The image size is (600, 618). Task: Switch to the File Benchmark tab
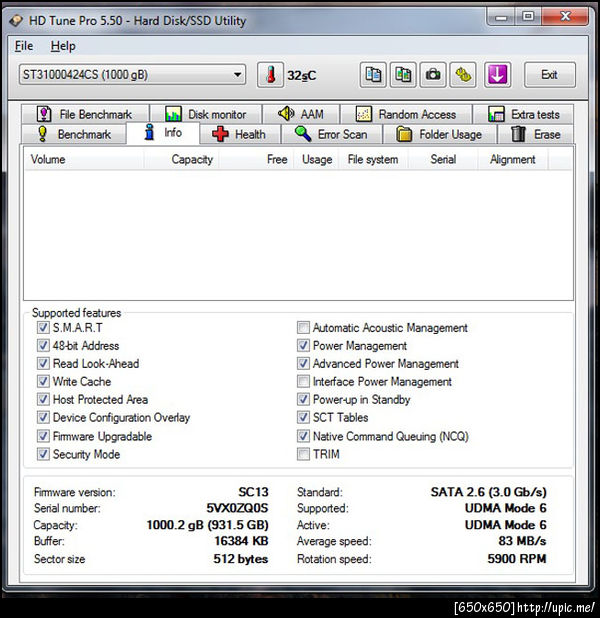coord(85,114)
